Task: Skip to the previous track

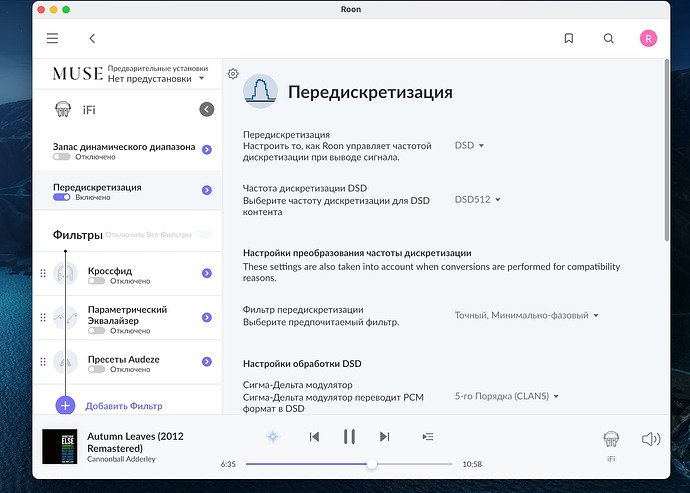Action: (314, 437)
